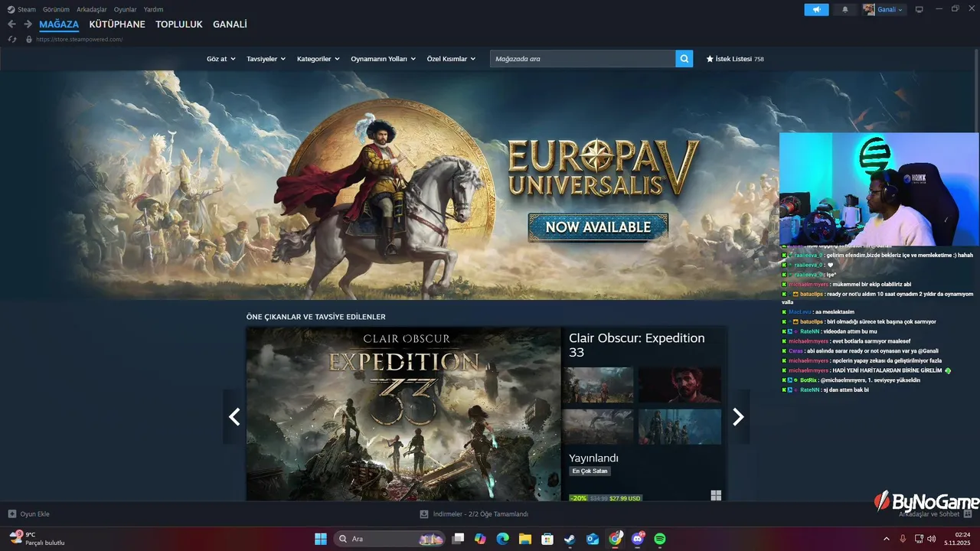The image size is (980, 551).
Task: Click the En Çok Satan tag
Action: (590, 471)
